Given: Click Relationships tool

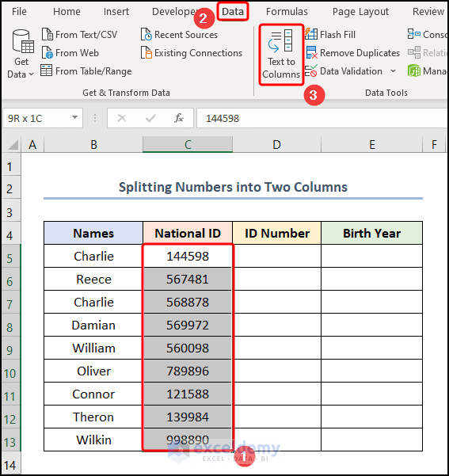Looking at the screenshot, I should 428,53.
